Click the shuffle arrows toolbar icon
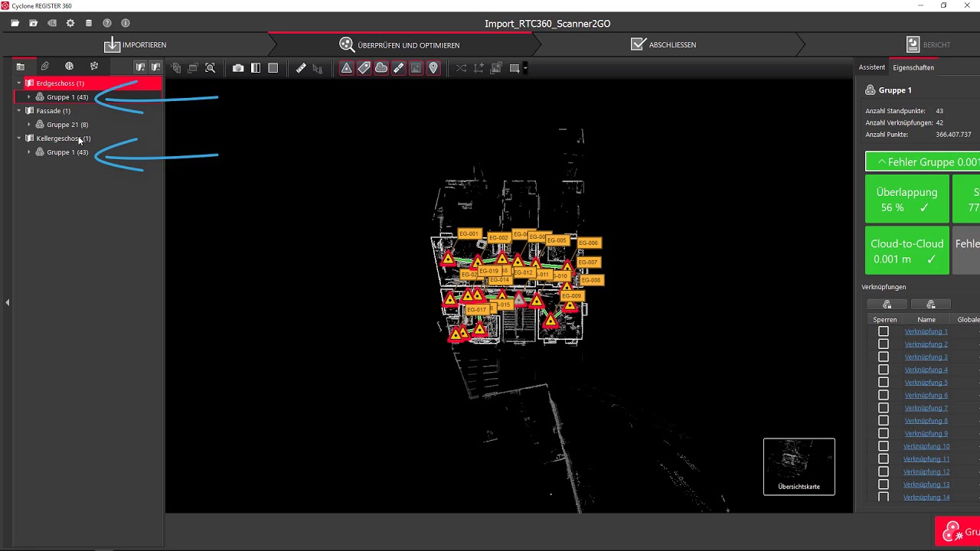This screenshot has width=980, height=551. point(461,68)
